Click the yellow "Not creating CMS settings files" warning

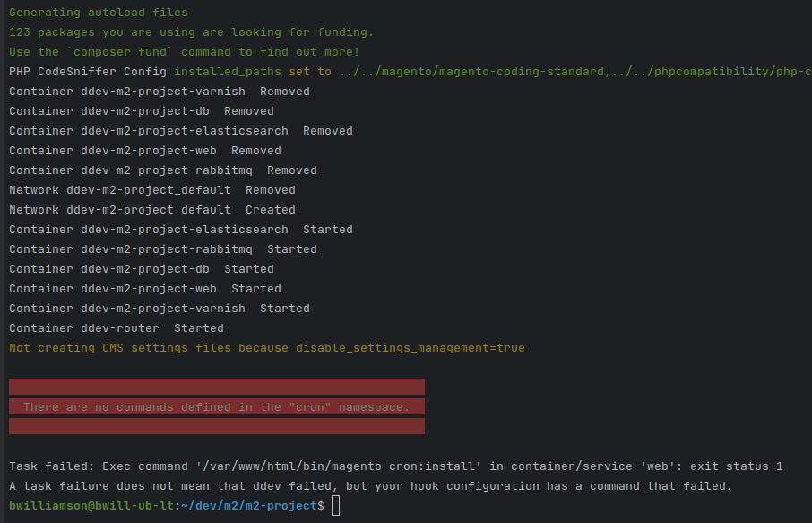coord(267,348)
